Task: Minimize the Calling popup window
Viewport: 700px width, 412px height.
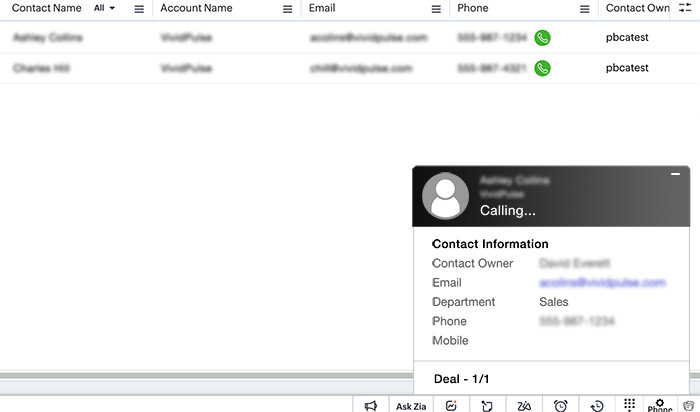Action: [x=675, y=175]
